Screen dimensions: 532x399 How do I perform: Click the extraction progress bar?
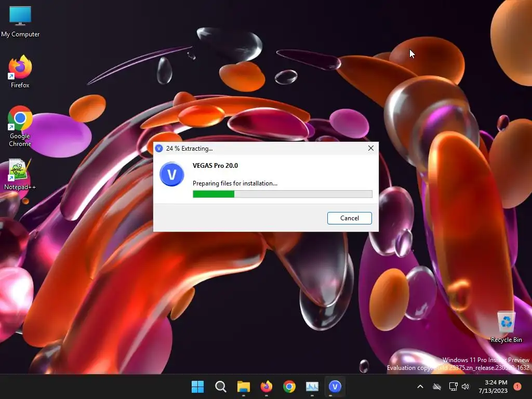click(x=282, y=194)
